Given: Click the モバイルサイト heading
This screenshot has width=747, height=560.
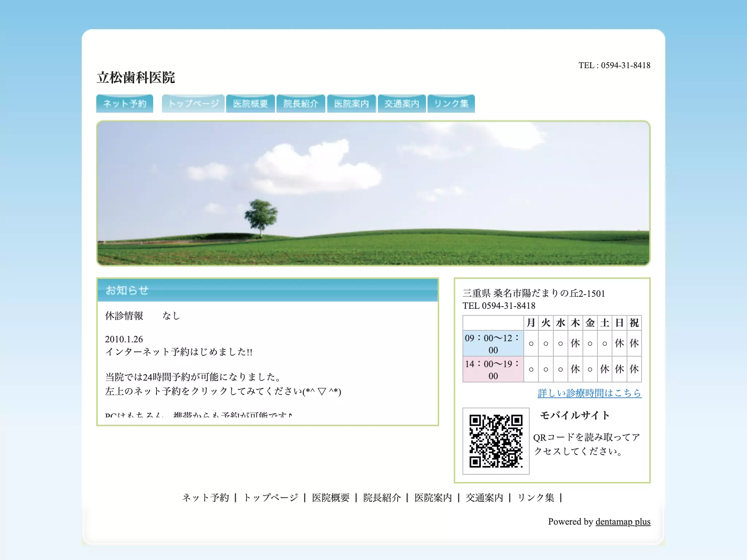Looking at the screenshot, I should pos(575,416).
